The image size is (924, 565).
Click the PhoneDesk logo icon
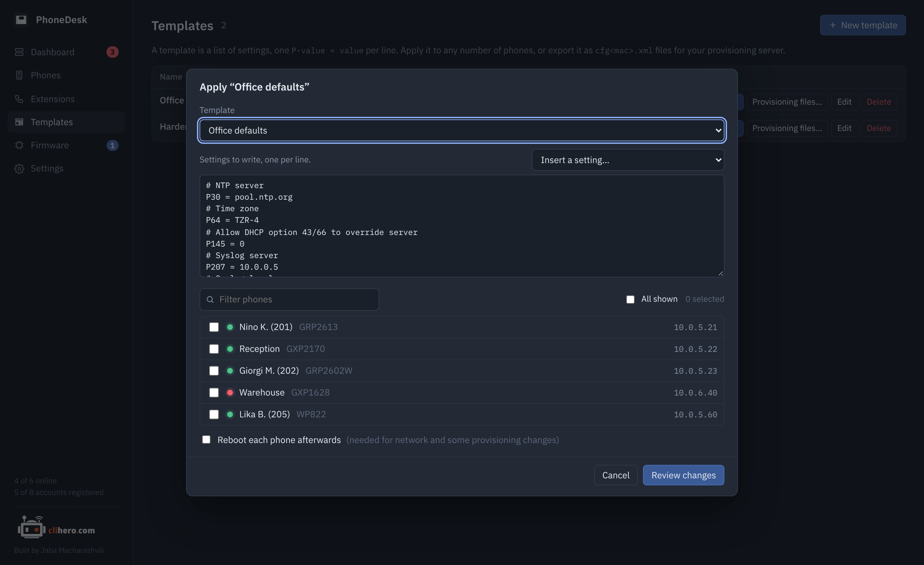[x=21, y=20]
